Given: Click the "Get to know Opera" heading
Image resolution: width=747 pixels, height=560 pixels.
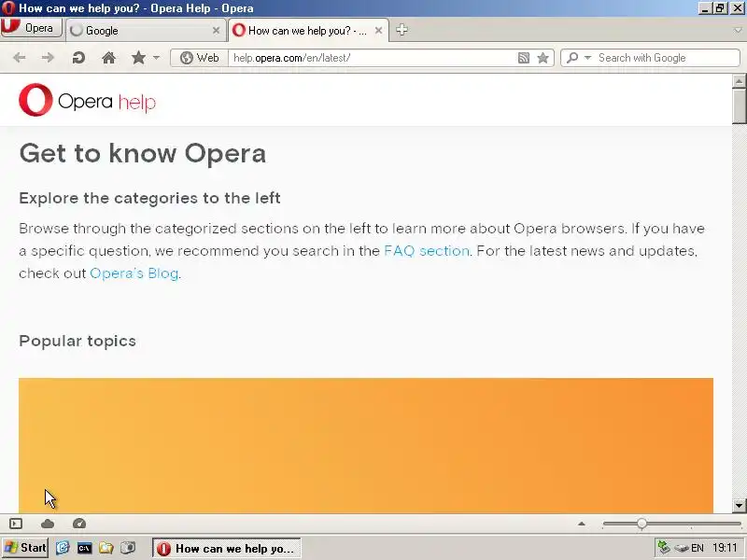Looking at the screenshot, I should [x=143, y=154].
